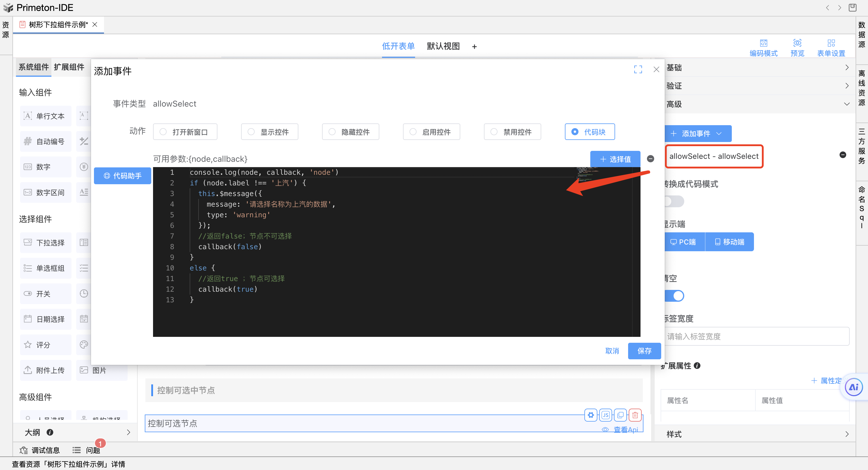
Task: Open the 添加事件 dropdown button
Action: point(698,134)
